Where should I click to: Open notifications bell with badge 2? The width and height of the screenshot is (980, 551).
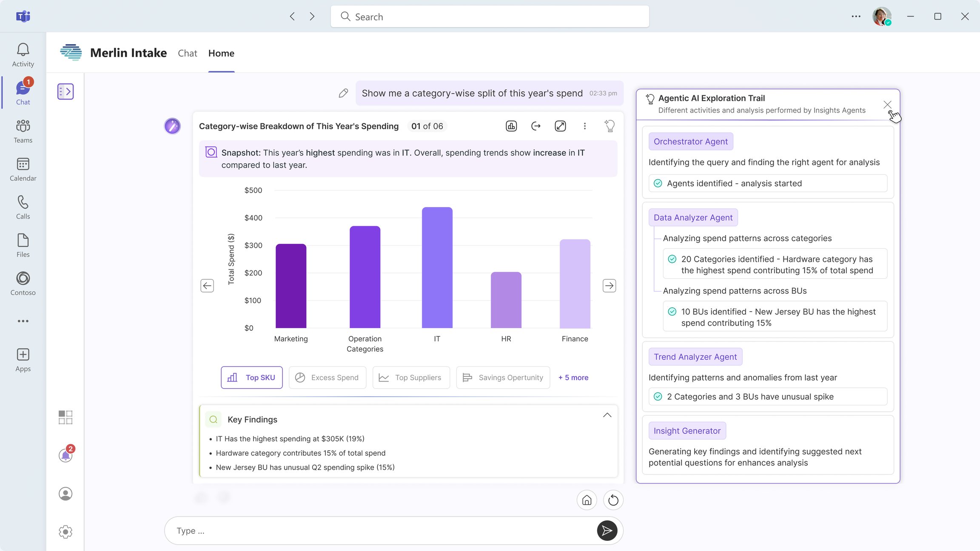pos(66,455)
